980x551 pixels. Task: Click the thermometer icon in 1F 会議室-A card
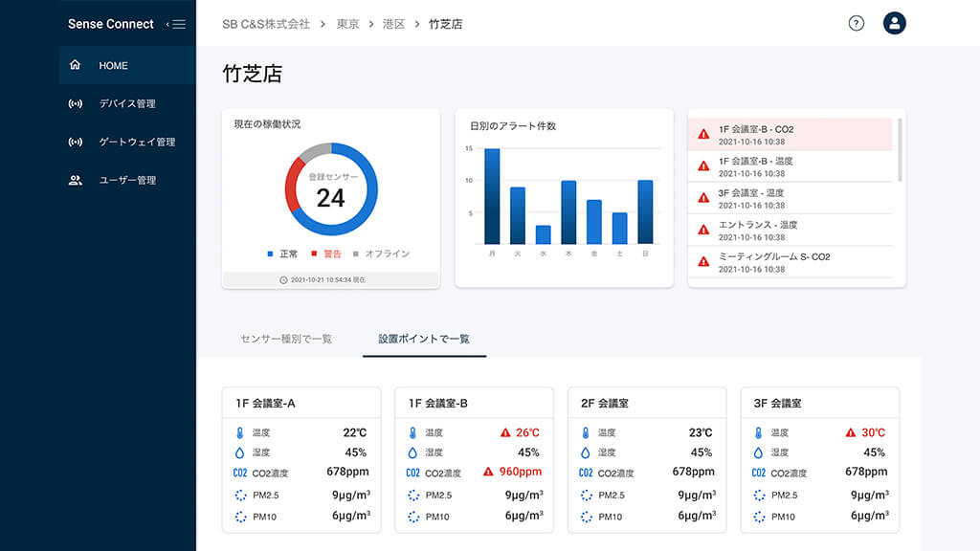(239, 433)
